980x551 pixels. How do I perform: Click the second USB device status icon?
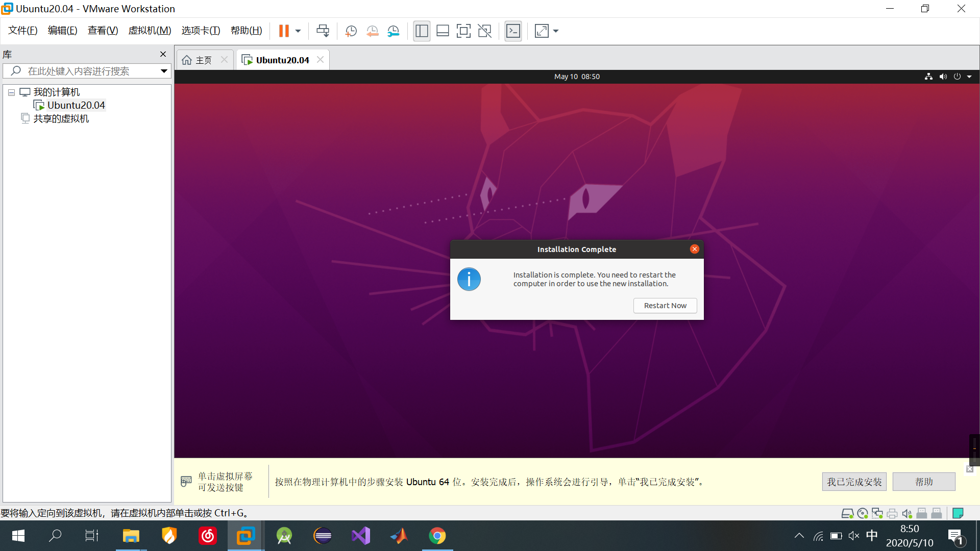[x=937, y=513]
